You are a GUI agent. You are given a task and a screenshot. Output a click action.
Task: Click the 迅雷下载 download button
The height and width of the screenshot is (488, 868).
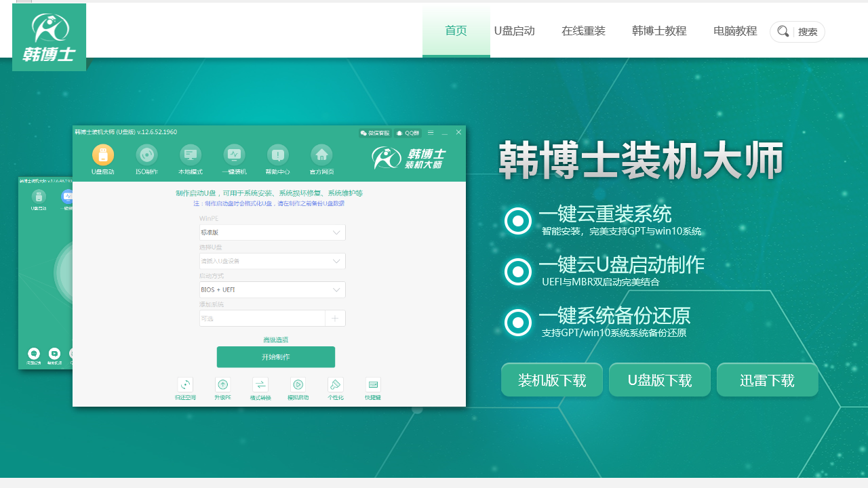coord(768,380)
